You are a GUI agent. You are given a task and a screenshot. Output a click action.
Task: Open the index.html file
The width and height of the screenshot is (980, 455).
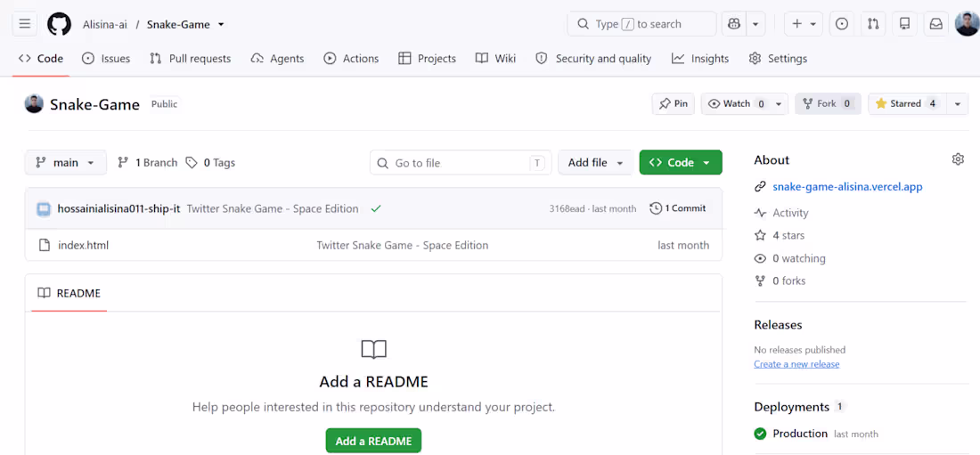(83, 245)
